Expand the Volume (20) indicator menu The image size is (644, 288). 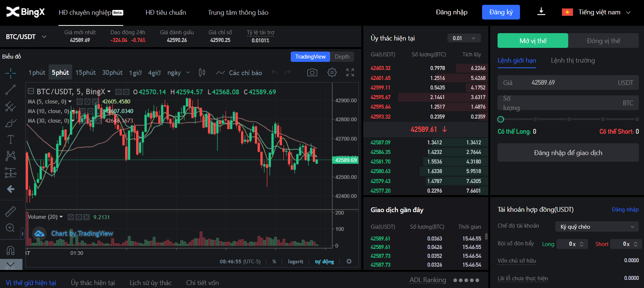coord(61,217)
